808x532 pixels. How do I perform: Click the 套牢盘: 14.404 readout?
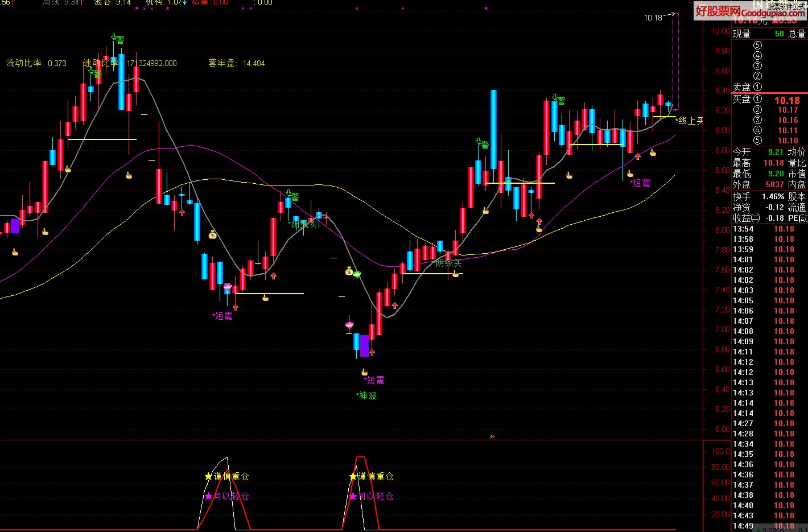click(237, 63)
